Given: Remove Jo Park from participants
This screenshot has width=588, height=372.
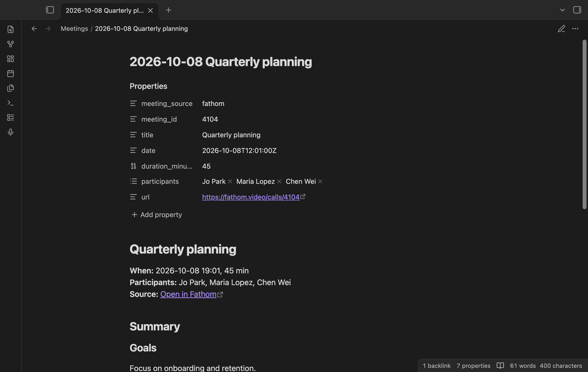Looking at the screenshot, I should 230,182.
